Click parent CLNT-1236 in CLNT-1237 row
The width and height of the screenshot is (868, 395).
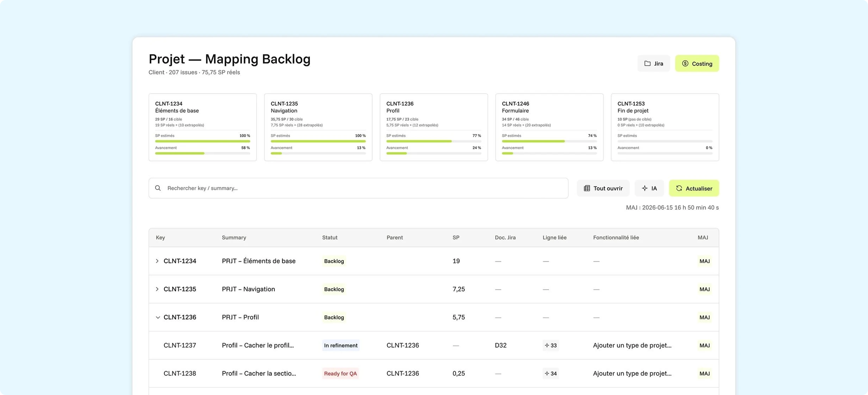click(403, 345)
